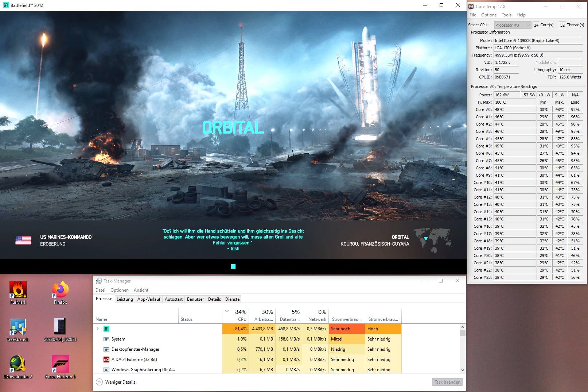Collapse view with Weniger Details
588x392 pixels.
(x=116, y=382)
